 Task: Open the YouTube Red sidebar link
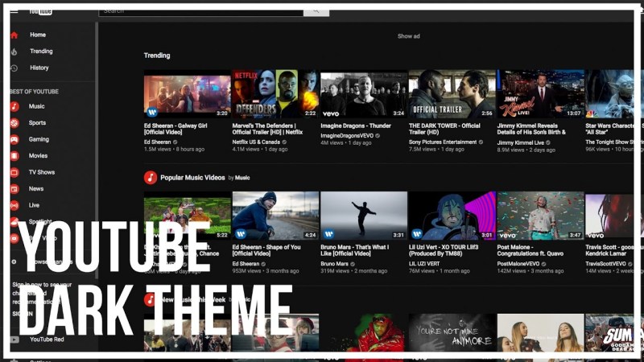47,339
